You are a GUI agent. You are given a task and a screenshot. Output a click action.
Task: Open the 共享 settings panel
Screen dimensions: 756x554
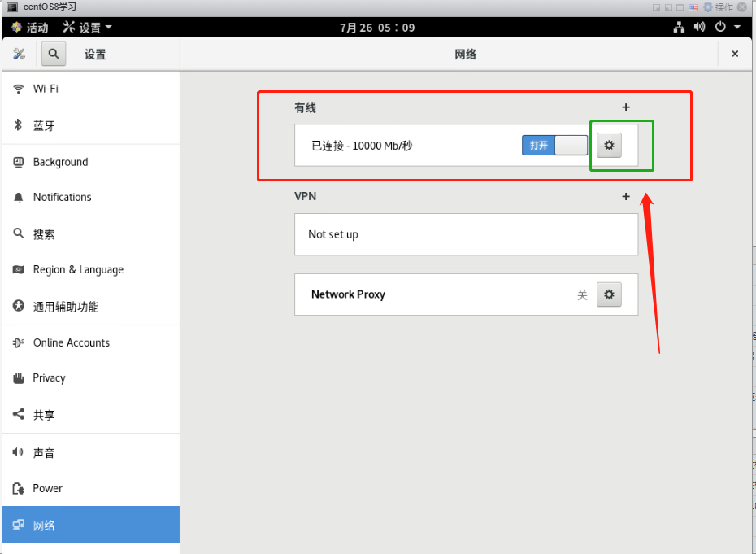(x=91, y=415)
